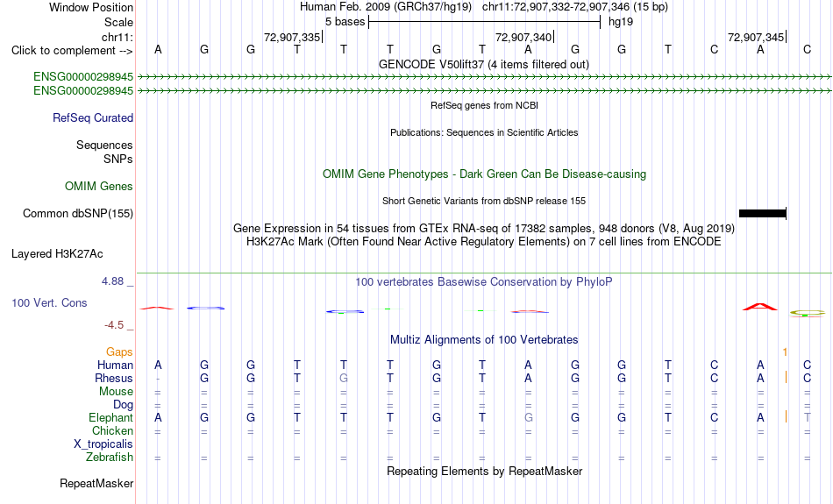Click the 72,907,340 position label
This screenshot has width=833, height=504.
coord(523,37)
